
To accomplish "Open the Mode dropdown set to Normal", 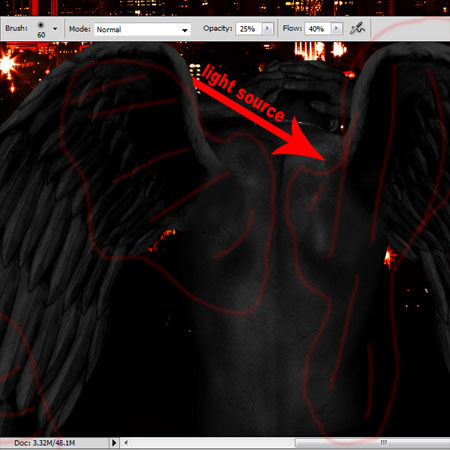I will point(142,29).
